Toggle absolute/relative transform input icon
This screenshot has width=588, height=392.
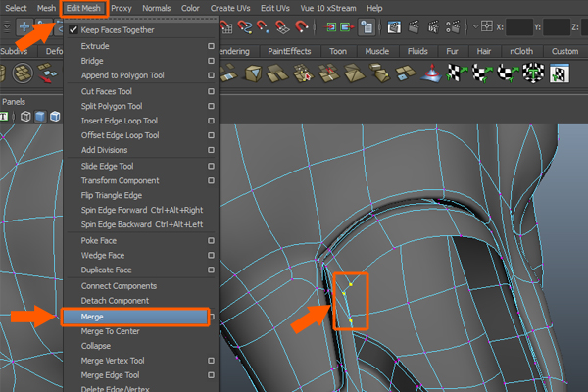pyautogui.click(x=487, y=26)
